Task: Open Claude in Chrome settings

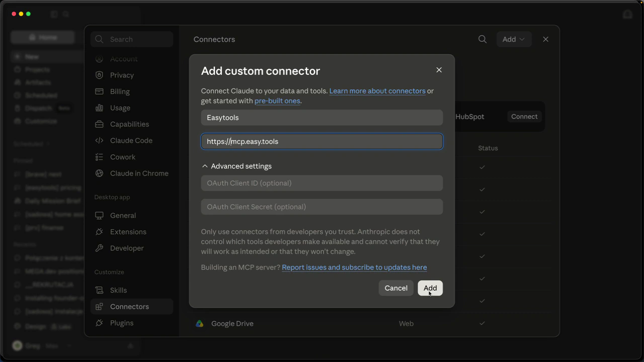Action: coord(132,173)
